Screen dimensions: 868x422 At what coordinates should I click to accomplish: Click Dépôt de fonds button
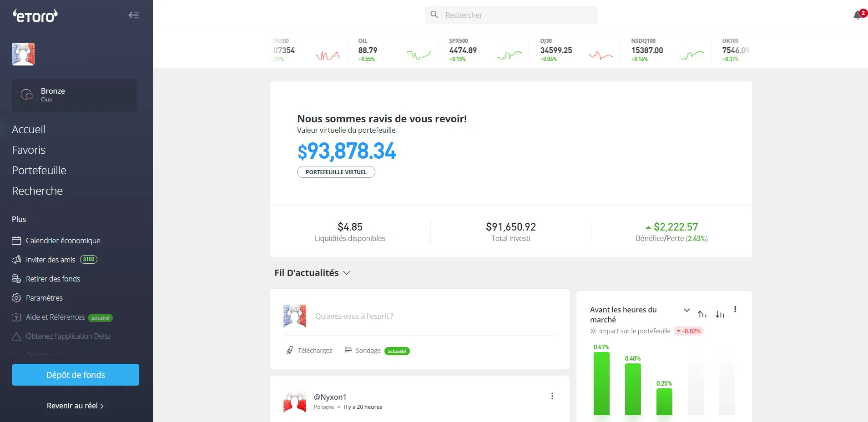(76, 375)
